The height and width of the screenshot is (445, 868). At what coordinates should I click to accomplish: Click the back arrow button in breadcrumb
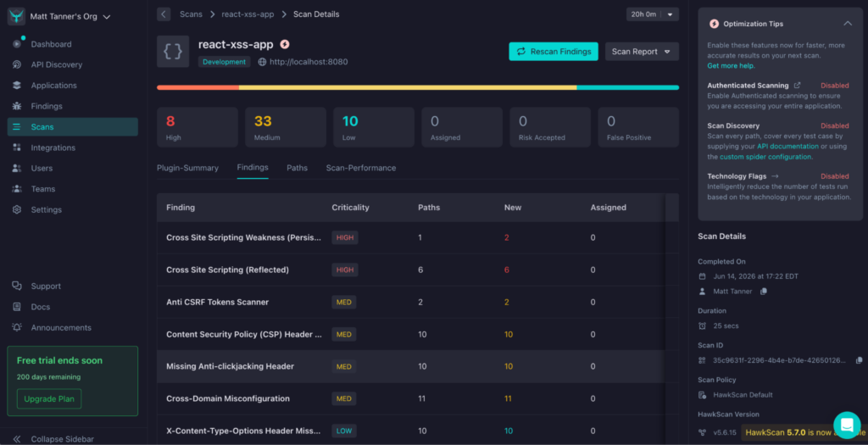(164, 14)
